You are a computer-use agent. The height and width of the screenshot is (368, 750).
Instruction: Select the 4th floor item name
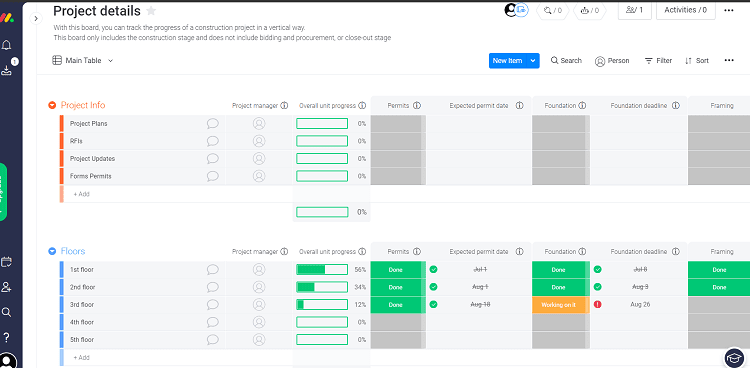coord(82,322)
